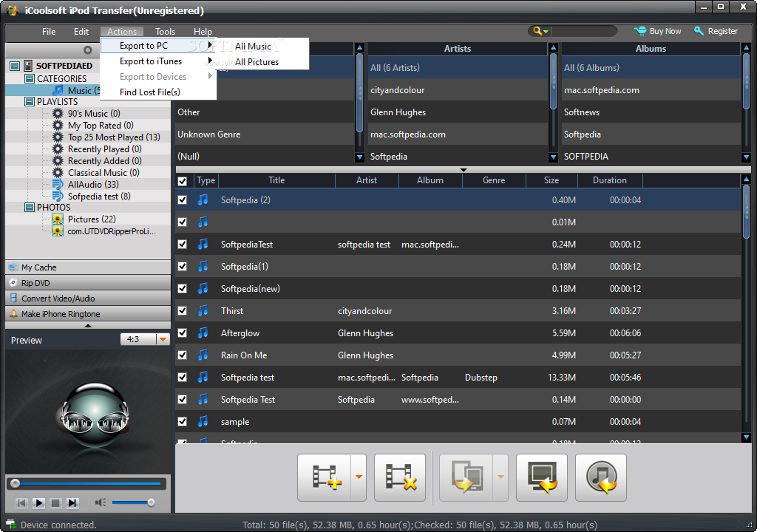
Task: Click the AllAudio playlist icon
Action: pyautogui.click(x=58, y=185)
